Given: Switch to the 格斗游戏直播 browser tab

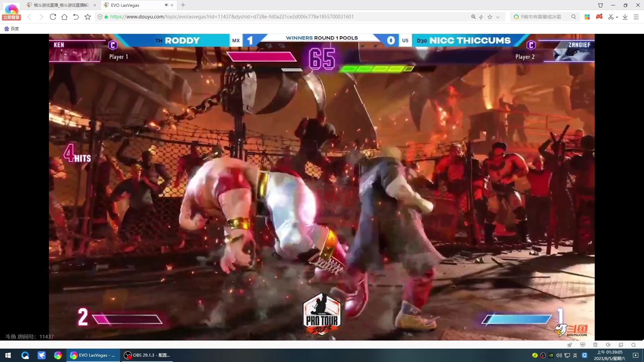Looking at the screenshot, I should [61, 5].
